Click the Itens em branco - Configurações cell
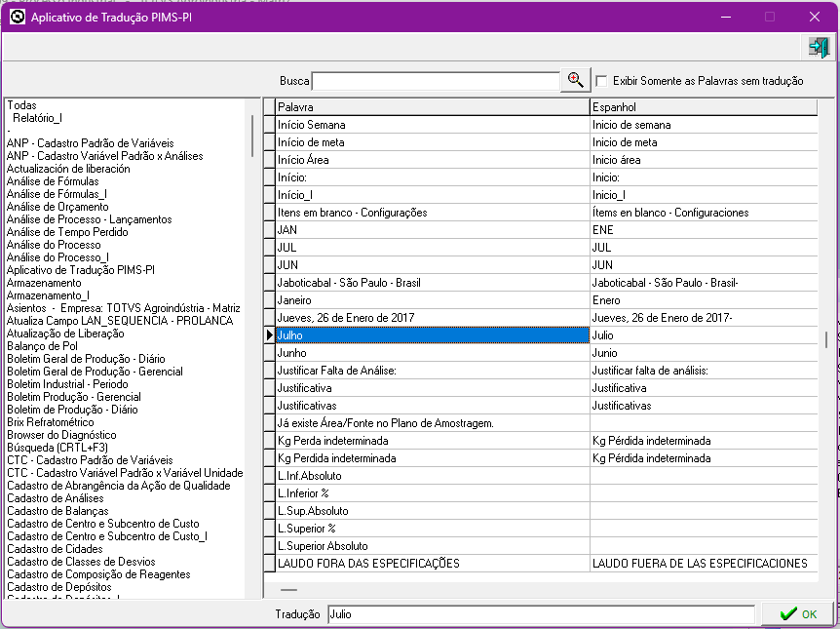840x629 pixels. [x=433, y=213]
